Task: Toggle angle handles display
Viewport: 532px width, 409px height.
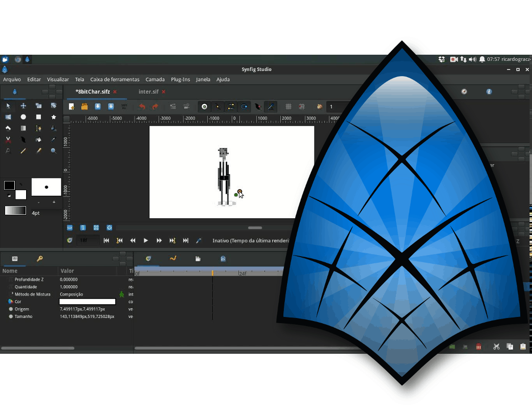Action: [271, 106]
